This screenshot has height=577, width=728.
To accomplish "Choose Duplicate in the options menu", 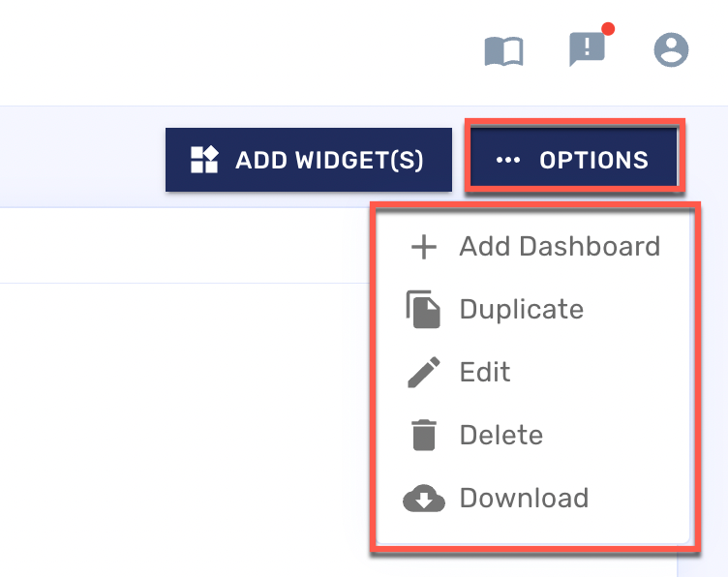I will pos(521,310).
